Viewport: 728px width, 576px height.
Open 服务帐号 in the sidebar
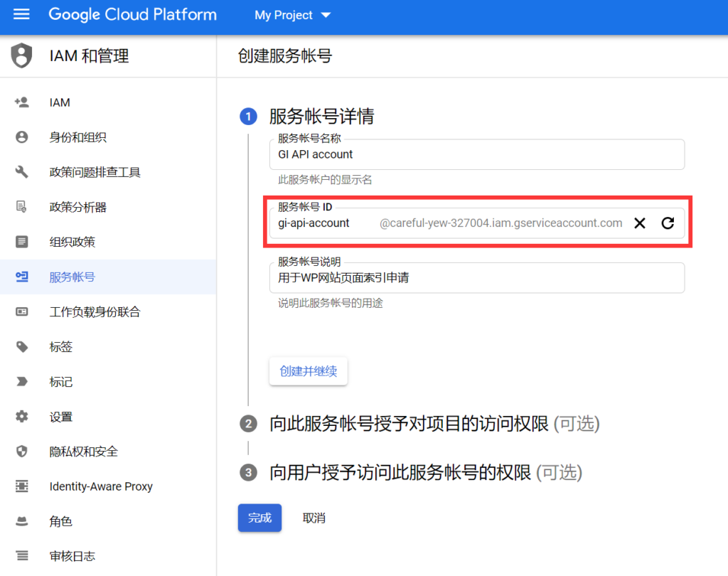72,277
